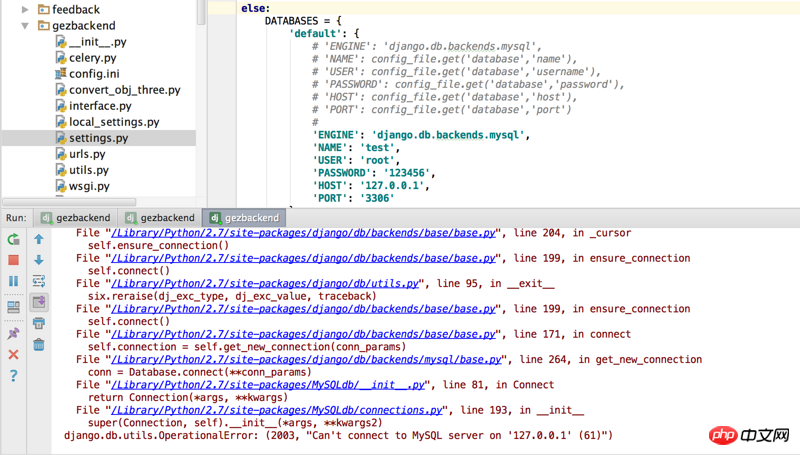Close run tab with red X
The height and width of the screenshot is (455, 800).
click(x=13, y=354)
